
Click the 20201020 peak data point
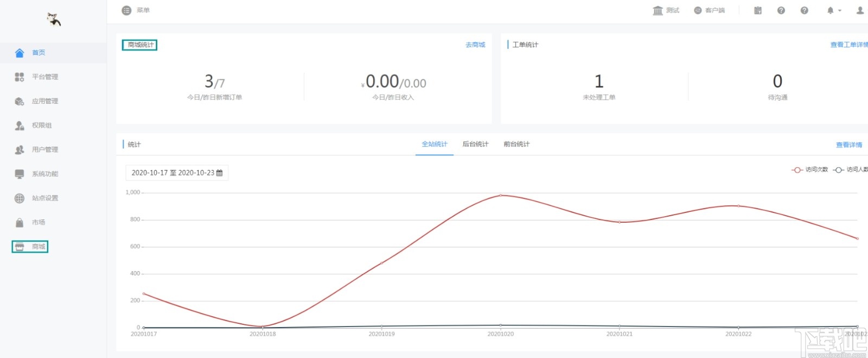click(500, 195)
